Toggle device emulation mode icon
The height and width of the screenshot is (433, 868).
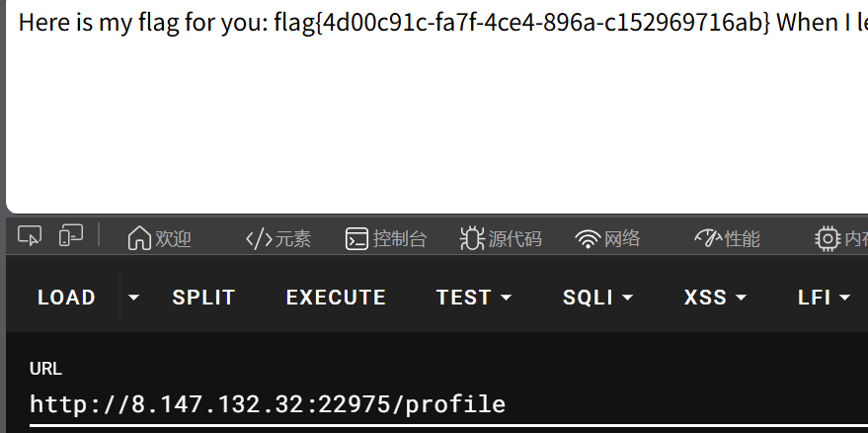tap(70, 236)
